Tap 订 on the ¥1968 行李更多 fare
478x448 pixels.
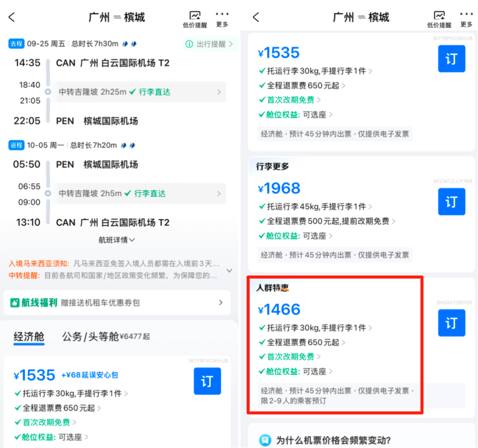[451, 202]
